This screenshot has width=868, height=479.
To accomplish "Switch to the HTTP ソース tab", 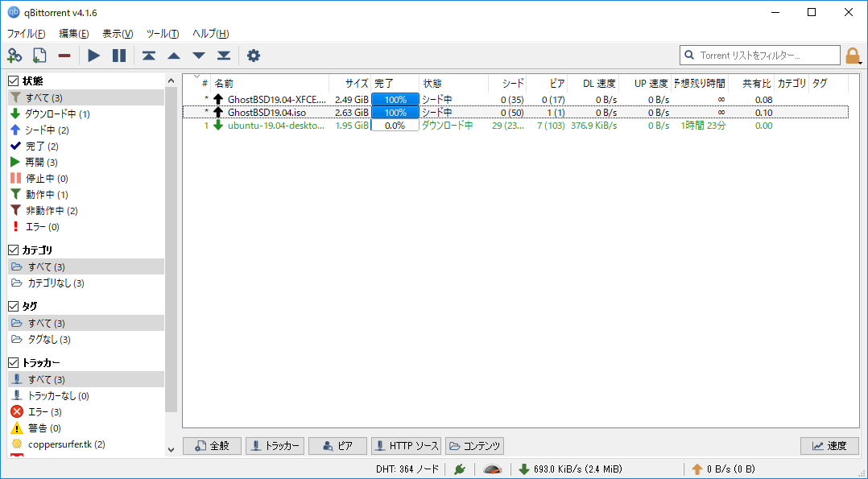I will click(x=407, y=446).
